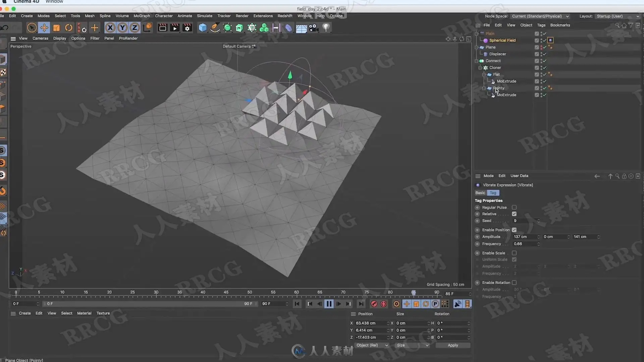Click the timeline playhead marker at frame 85
The image size is (644, 362).
[414, 293]
